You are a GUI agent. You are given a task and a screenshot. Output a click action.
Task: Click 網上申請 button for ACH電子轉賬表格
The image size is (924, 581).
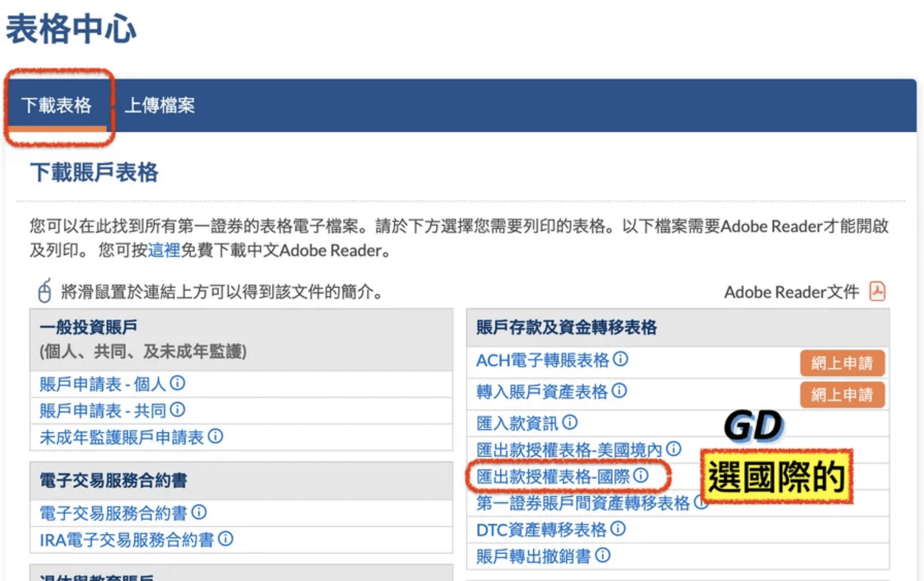(x=842, y=363)
